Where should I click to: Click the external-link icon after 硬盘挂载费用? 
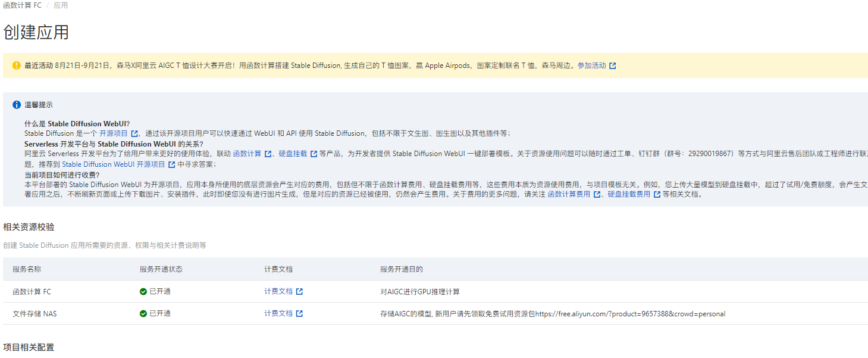click(x=657, y=194)
